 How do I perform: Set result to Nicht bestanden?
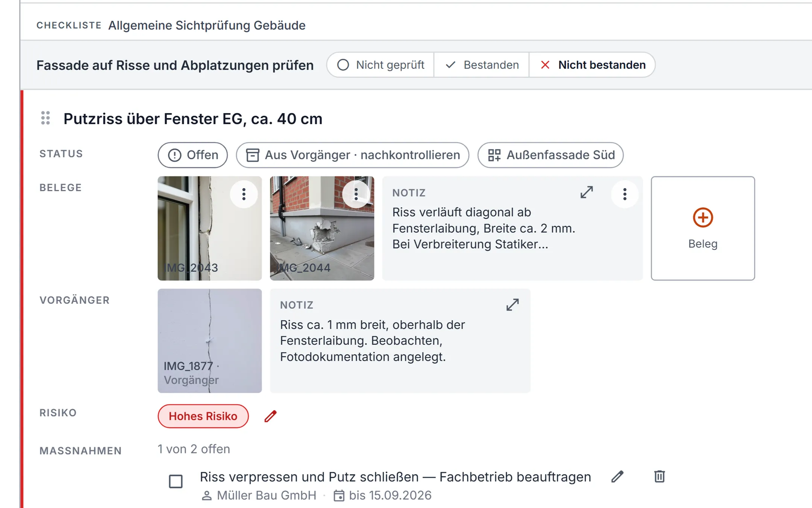[x=592, y=65]
